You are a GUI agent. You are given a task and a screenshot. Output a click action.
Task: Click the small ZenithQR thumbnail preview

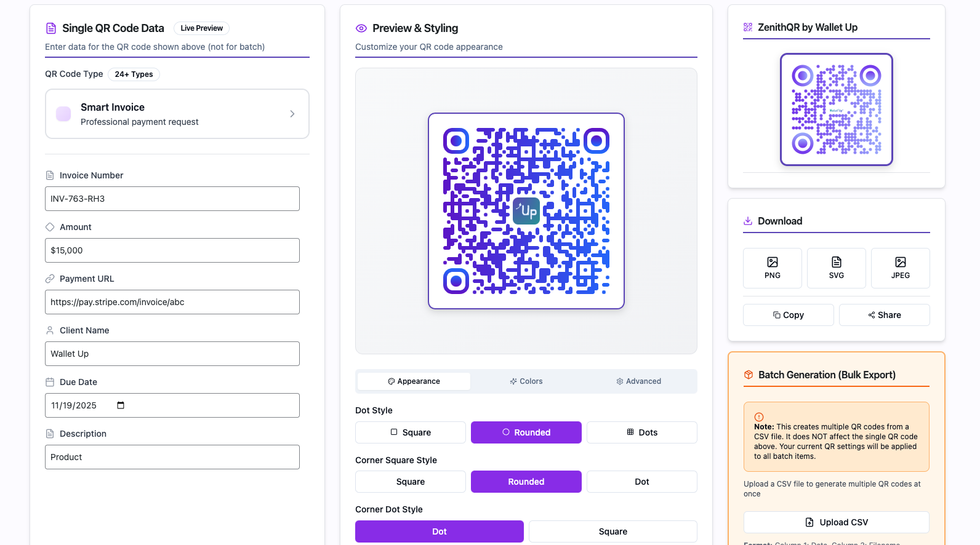(x=837, y=109)
